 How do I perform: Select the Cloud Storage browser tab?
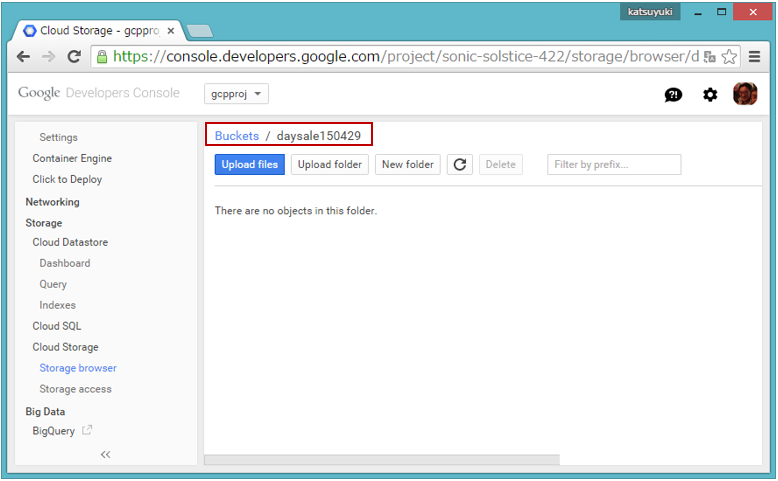(x=98, y=31)
